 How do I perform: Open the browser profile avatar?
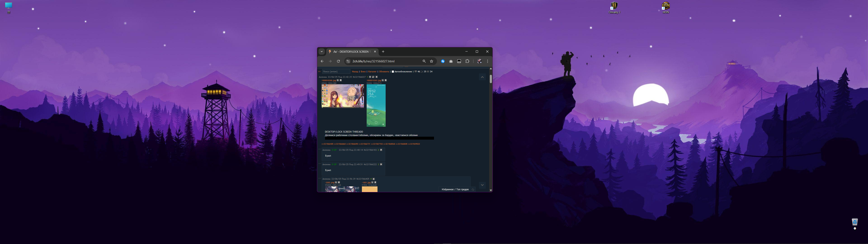479,61
